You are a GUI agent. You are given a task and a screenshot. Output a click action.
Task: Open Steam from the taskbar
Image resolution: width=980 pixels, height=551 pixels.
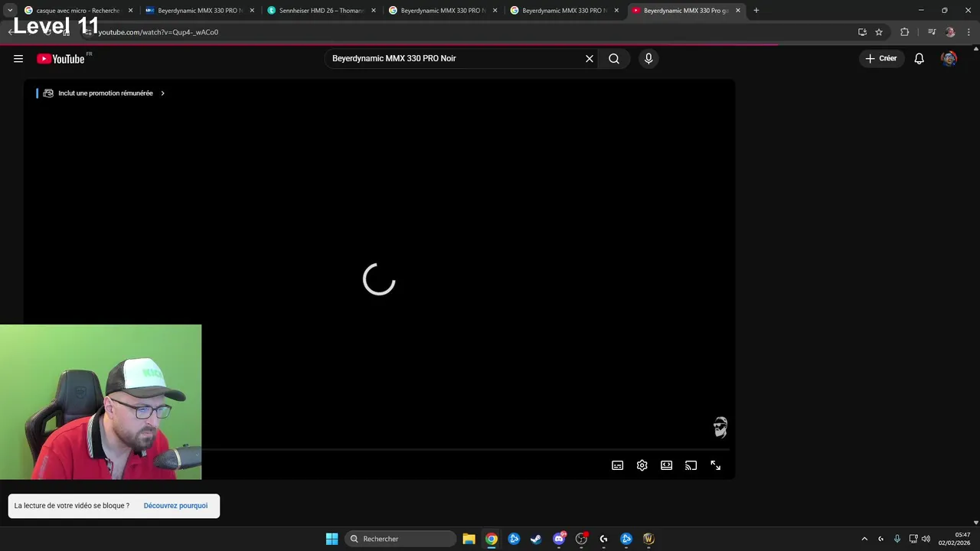click(x=536, y=539)
